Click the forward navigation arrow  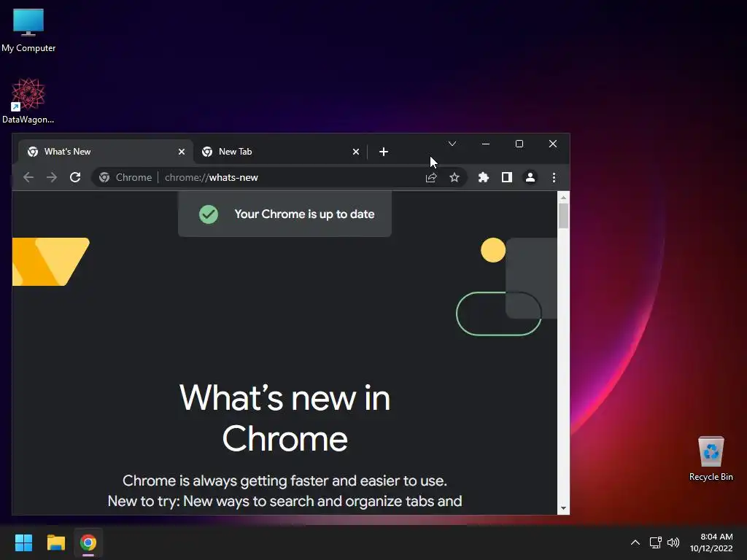click(x=52, y=178)
